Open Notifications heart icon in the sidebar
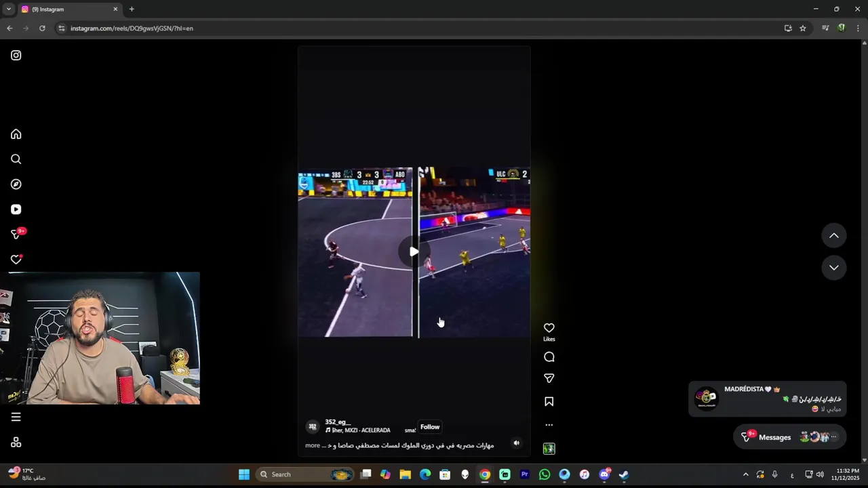Screen dimensions: 868x488 tap(16, 260)
